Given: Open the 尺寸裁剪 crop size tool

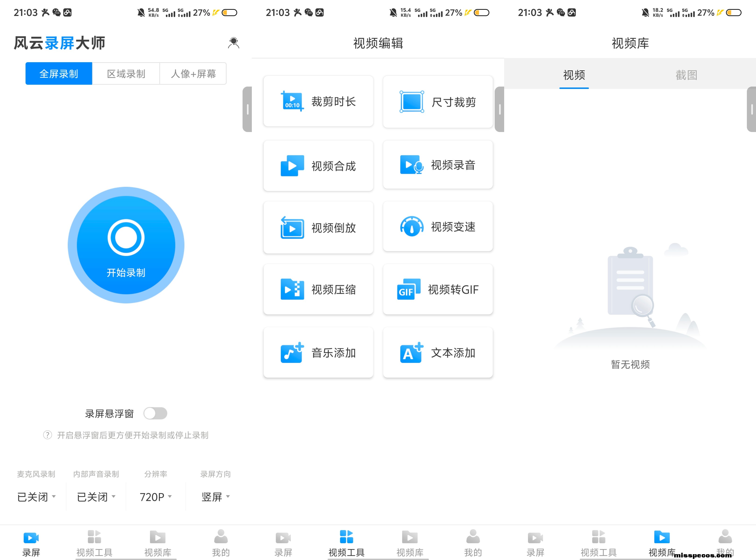Looking at the screenshot, I should click(x=438, y=102).
